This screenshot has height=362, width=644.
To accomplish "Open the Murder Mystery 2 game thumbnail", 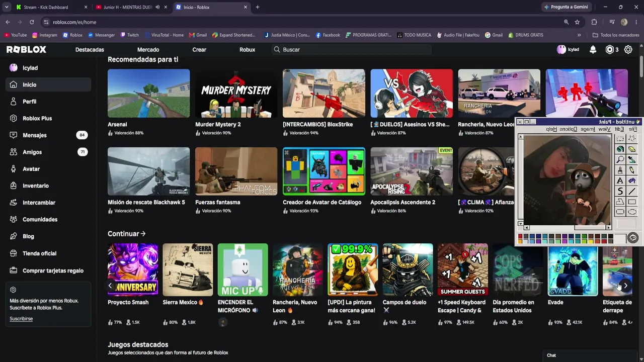I will pyautogui.click(x=236, y=94).
